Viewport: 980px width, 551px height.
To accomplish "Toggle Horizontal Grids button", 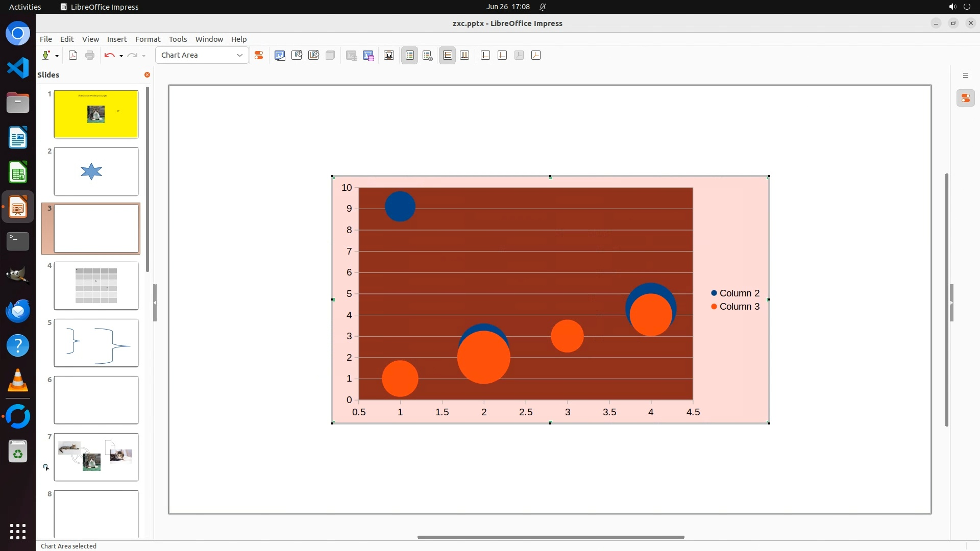I will tap(448, 55).
